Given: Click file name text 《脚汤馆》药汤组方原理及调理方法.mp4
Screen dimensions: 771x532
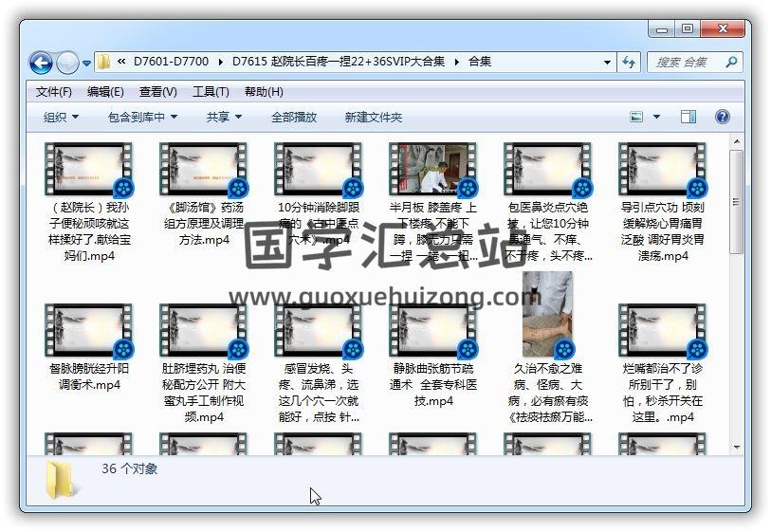Looking at the screenshot, I should (204, 224).
